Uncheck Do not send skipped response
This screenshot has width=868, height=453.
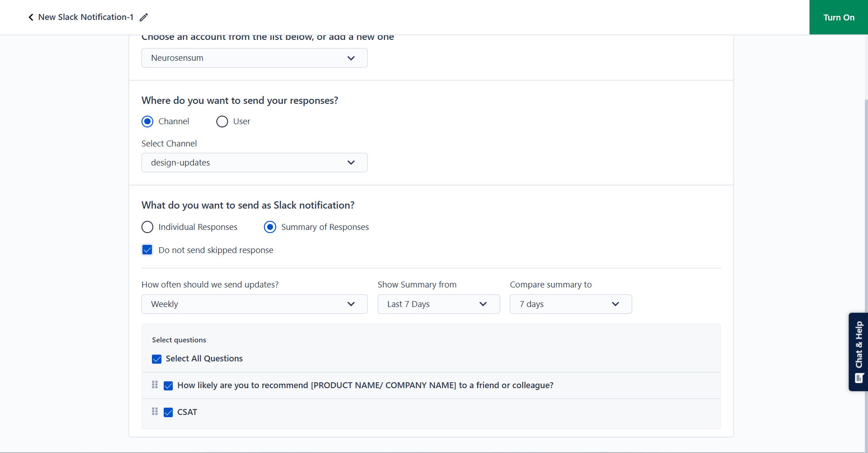(147, 250)
